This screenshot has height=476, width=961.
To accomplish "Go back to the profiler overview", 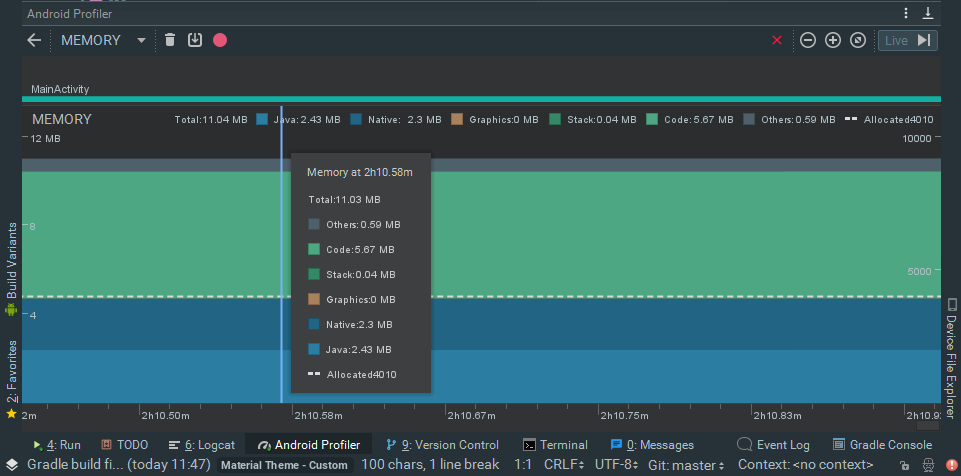I will (34, 40).
